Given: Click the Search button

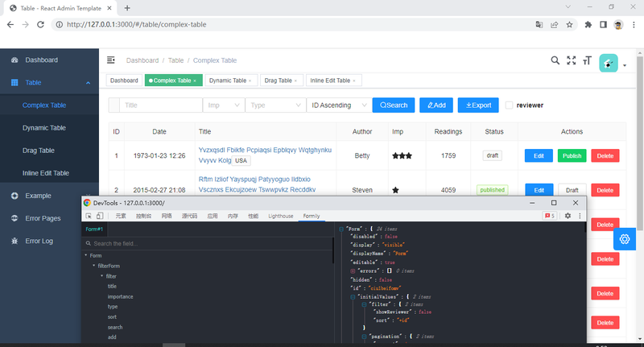Looking at the screenshot, I should point(394,105).
